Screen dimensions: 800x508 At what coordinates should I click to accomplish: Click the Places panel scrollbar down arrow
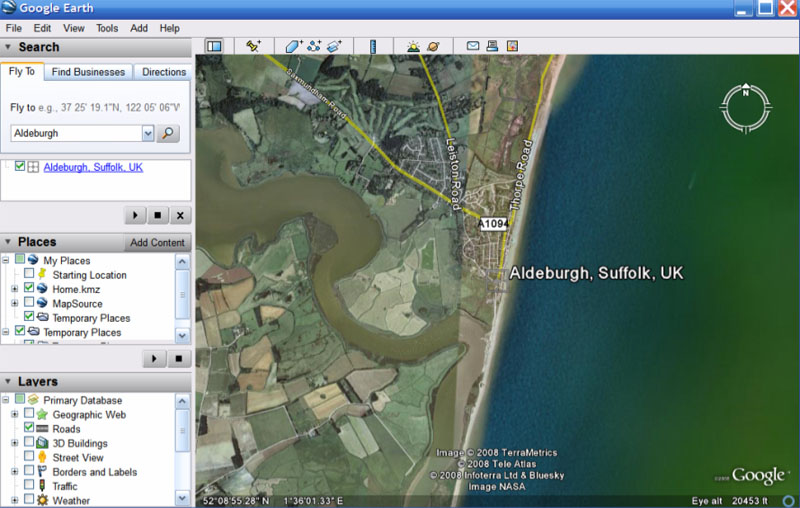(x=183, y=335)
